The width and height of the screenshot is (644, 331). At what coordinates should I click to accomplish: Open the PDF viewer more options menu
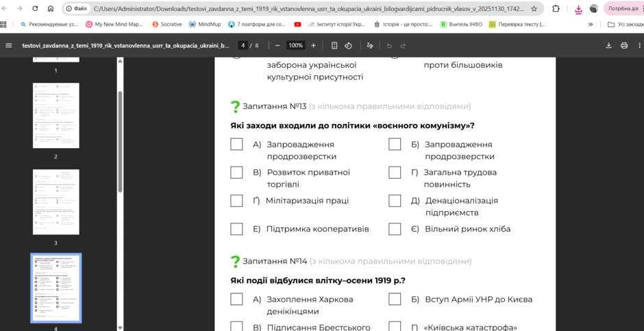[639, 46]
